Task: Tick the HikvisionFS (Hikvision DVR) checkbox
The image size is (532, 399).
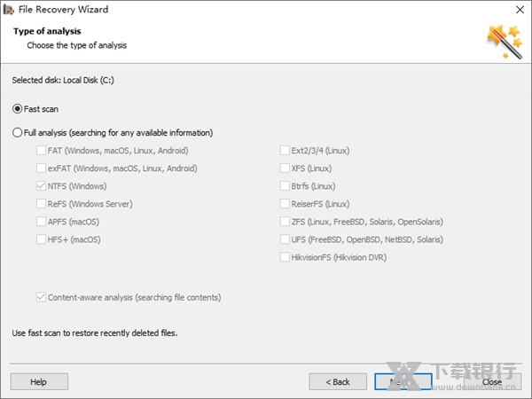Action: pos(285,257)
